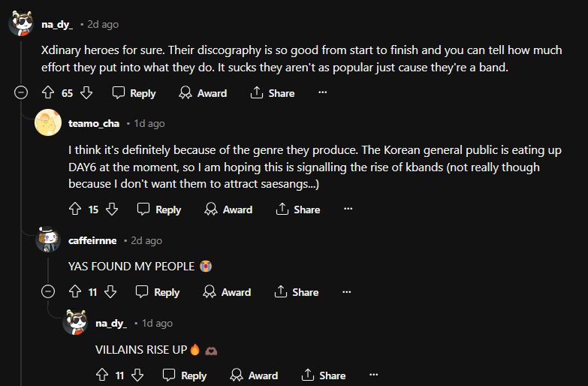The width and height of the screenshot is (588, 386).
Task: Open teamo_cha's user profile link
Action: tap(94, 123)
